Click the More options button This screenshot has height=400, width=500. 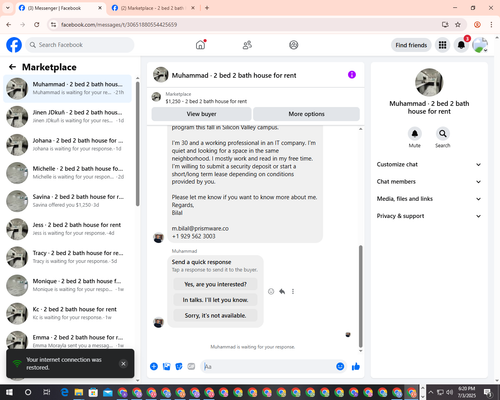tap(306, 114)
